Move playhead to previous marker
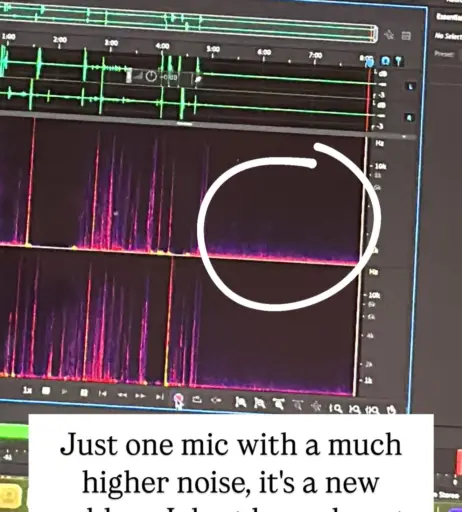462x512 pixels. click(103, 394)
